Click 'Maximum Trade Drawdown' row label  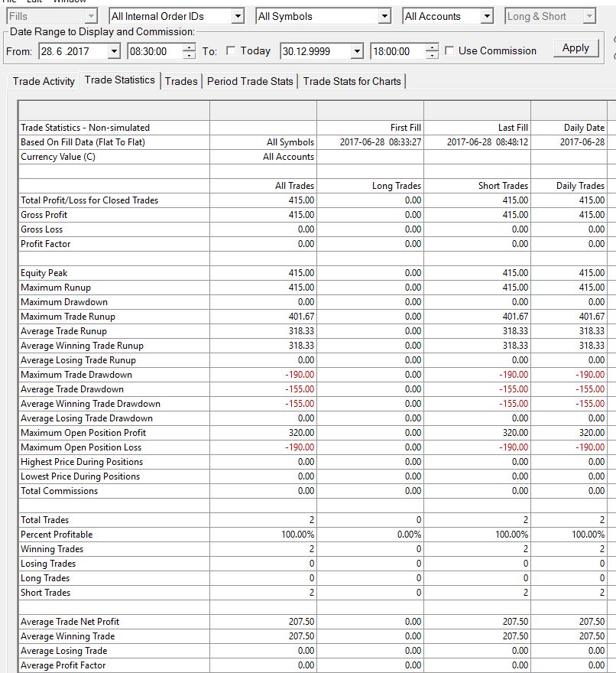76,375
